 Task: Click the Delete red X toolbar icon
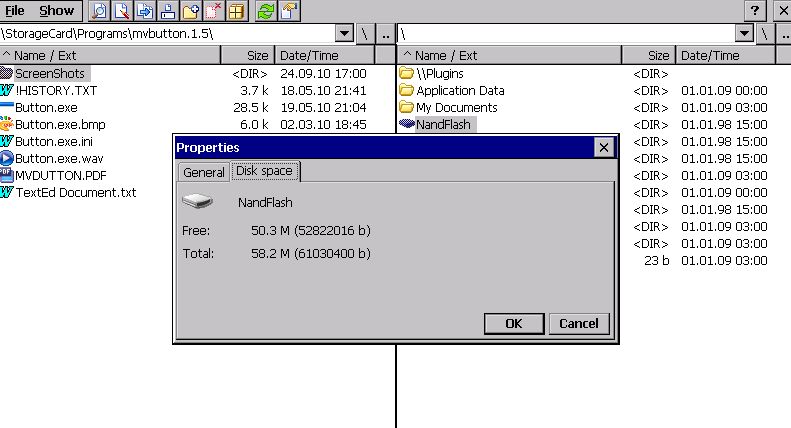[x=213, y=11]
